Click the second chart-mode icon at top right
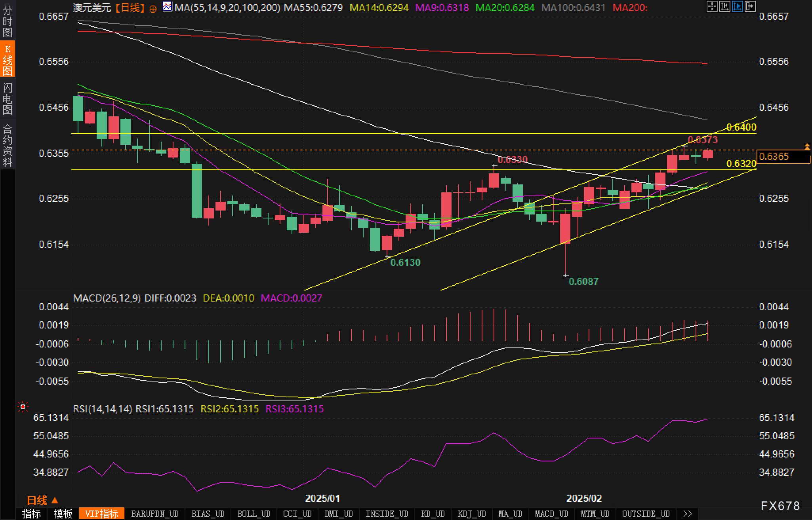The width and height of the screenshot is (812, 520). (x=724, y=6)
